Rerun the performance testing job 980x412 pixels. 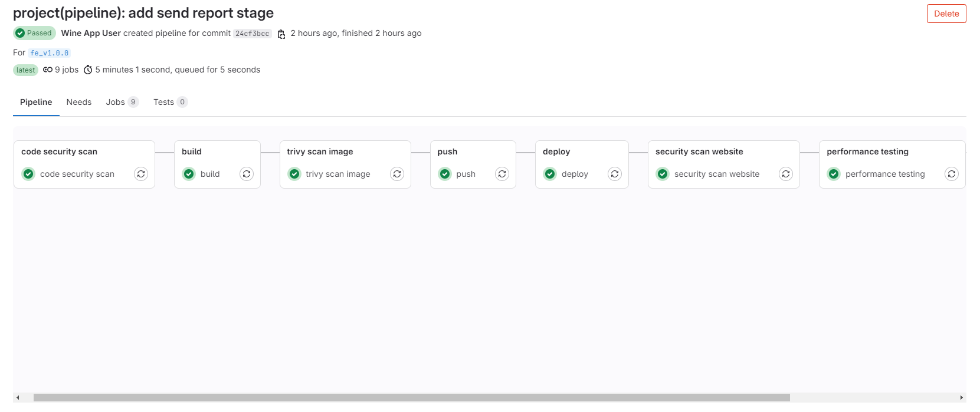click(x=952, y=174)
